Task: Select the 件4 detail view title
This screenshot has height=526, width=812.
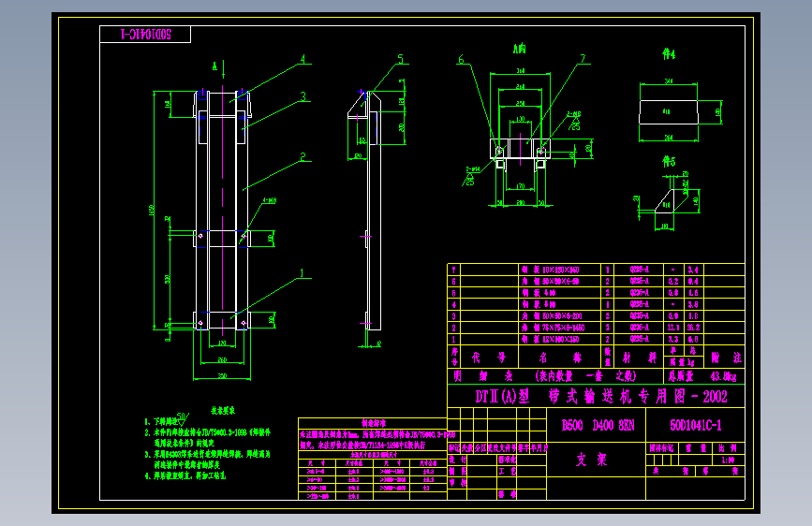Action: point(669,54)
